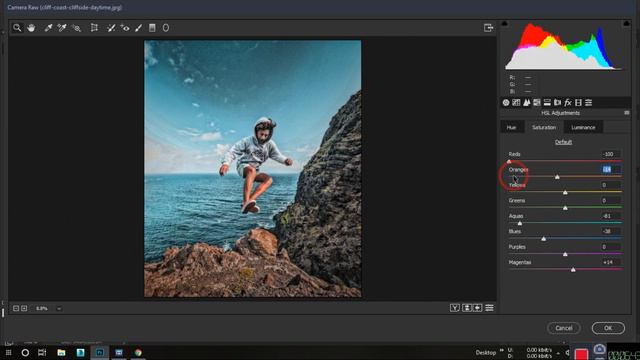Click the Blues value field
Image resolution: width=640 pixels, height=360 pixels.
pyautogui.click(x=611, y=231)
